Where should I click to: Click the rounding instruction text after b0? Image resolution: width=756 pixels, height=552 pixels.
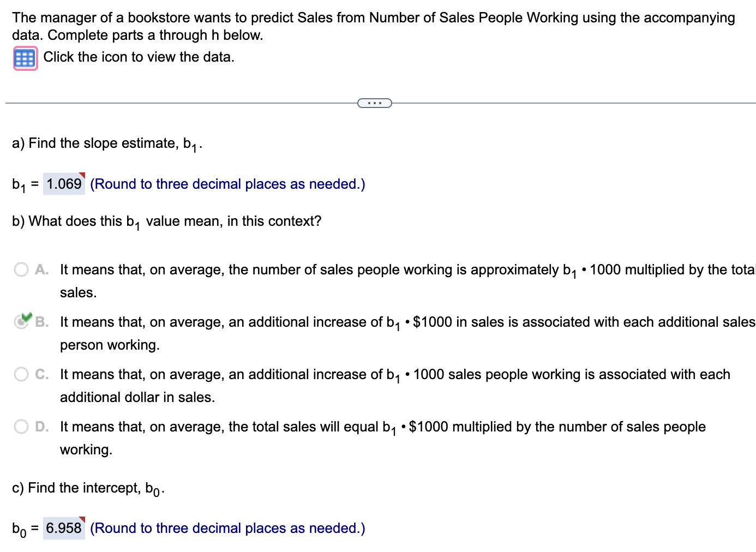pos(227,528)
